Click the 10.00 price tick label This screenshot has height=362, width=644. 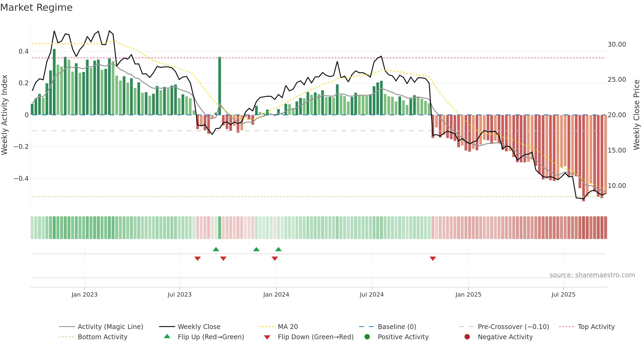pyautogui.click(x=617, y=186)
